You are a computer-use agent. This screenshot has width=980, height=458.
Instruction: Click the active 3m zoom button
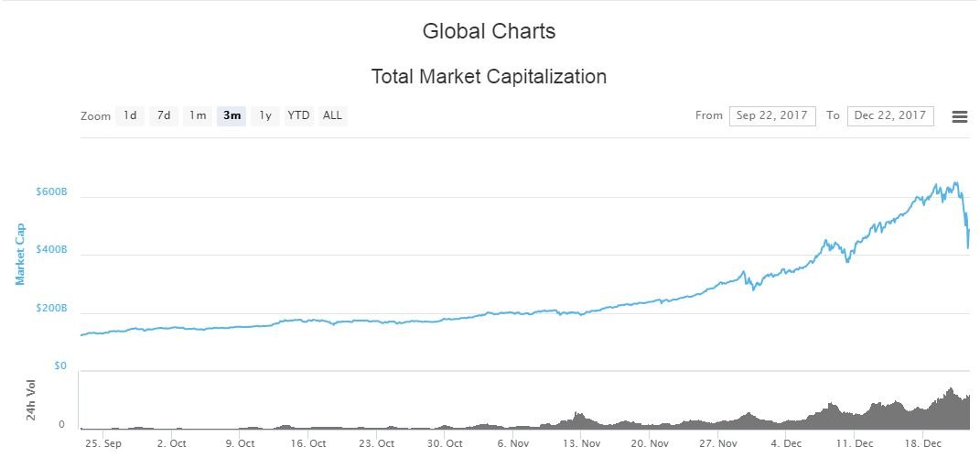232,115
